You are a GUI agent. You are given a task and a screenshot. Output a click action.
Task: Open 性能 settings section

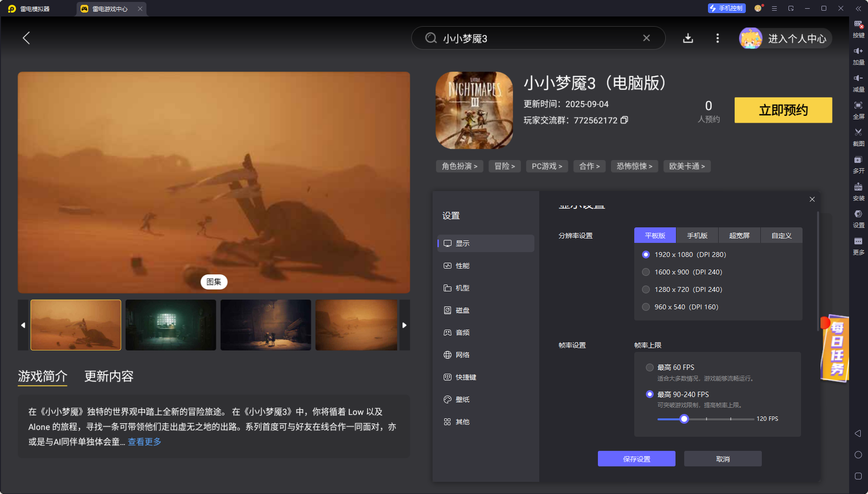click(x=485, y=266)
